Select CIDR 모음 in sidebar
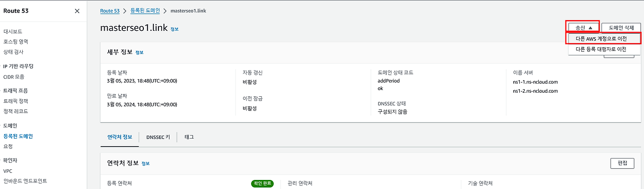 click(x=14, y=77)
